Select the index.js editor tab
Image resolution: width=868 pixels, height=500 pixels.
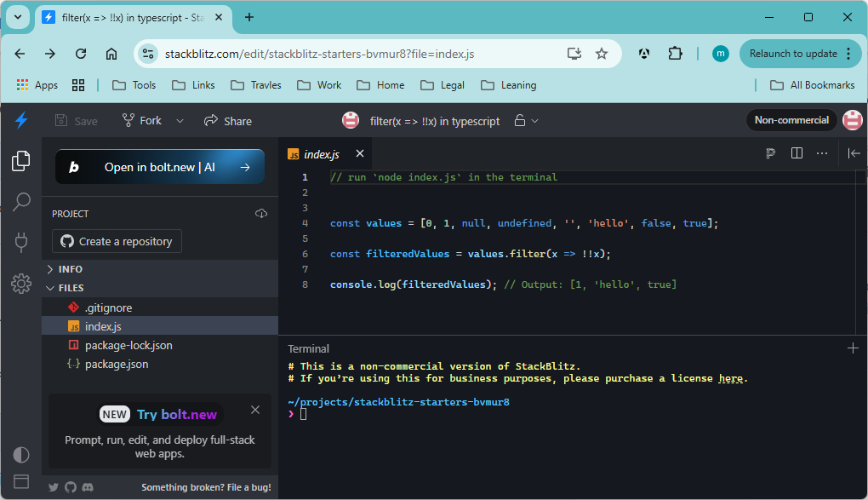point(321,154)
